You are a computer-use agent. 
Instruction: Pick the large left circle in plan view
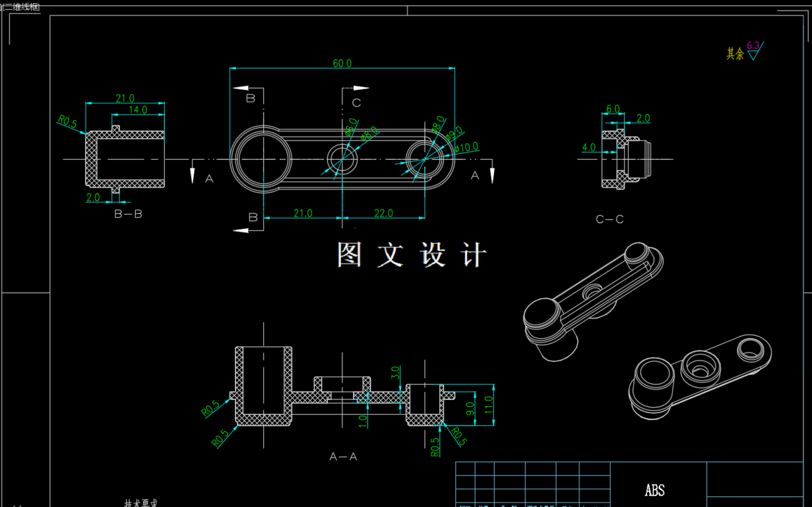262,159
